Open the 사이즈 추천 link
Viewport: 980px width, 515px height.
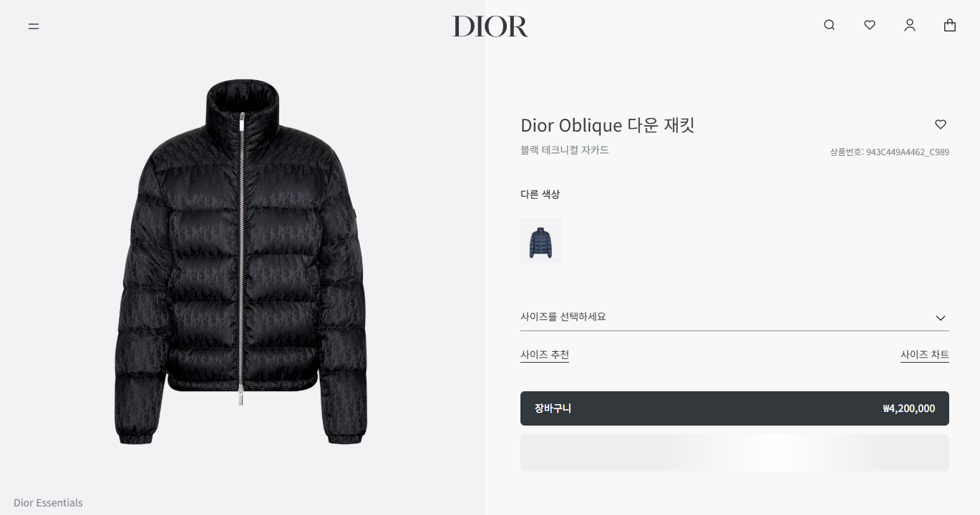[545, 355]
